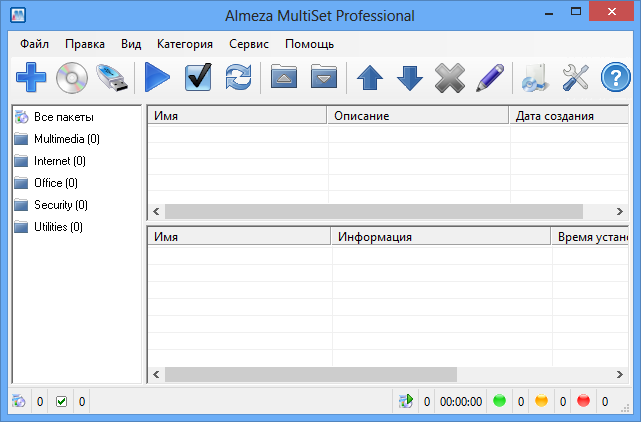
Task: Click the folder with down arrow icon
Action: pyautogui.click(x=324, y=76)
